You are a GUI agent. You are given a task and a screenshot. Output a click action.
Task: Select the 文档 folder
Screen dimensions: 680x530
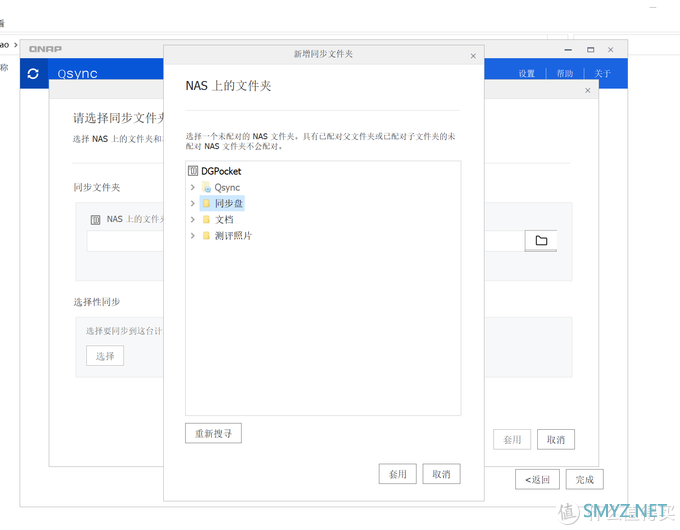(224, 219)
